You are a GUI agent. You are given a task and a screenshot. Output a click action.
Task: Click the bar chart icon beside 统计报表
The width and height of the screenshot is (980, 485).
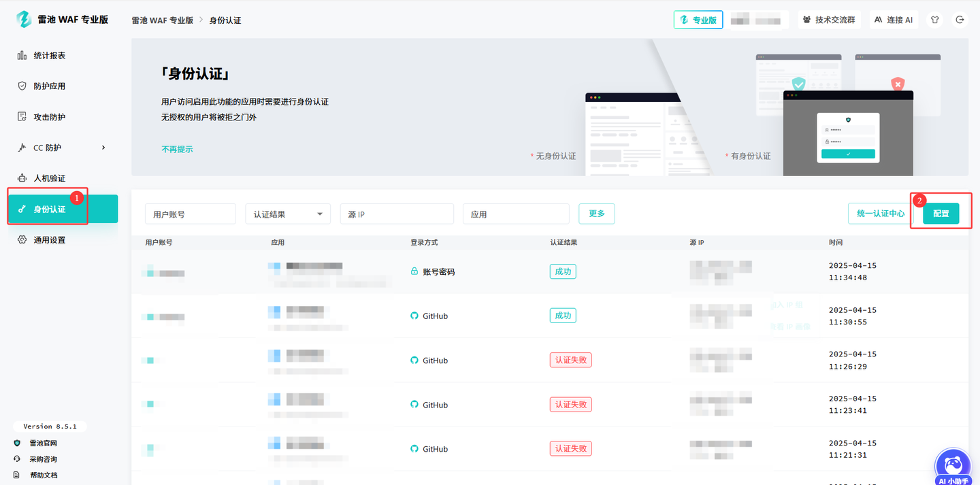(22, 56)
